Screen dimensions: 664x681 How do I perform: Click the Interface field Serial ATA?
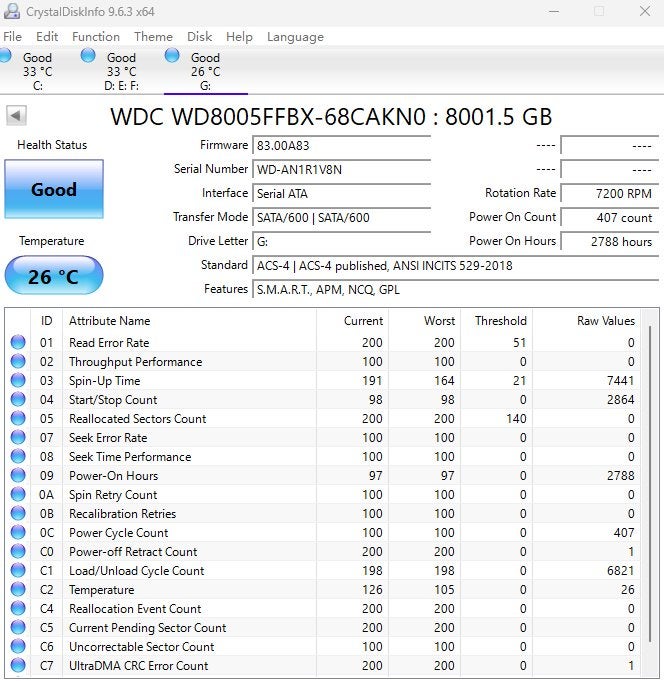pos(341,193)
